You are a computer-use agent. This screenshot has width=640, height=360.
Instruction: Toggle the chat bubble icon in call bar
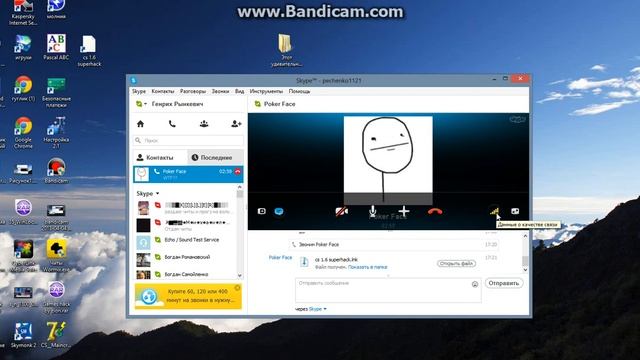[x=279, y=211]
